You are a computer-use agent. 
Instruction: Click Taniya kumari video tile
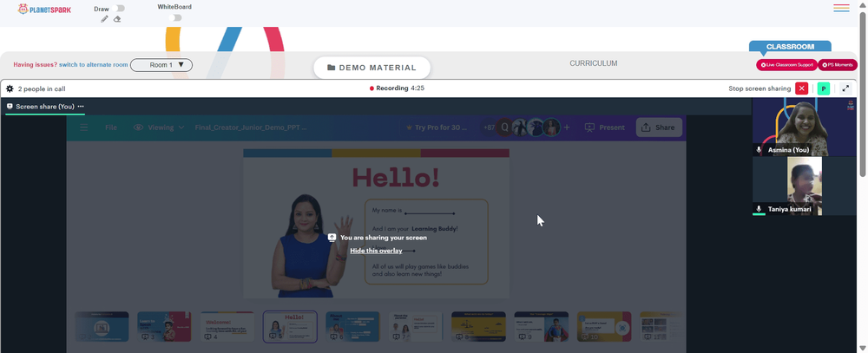(x=805, y=186)
